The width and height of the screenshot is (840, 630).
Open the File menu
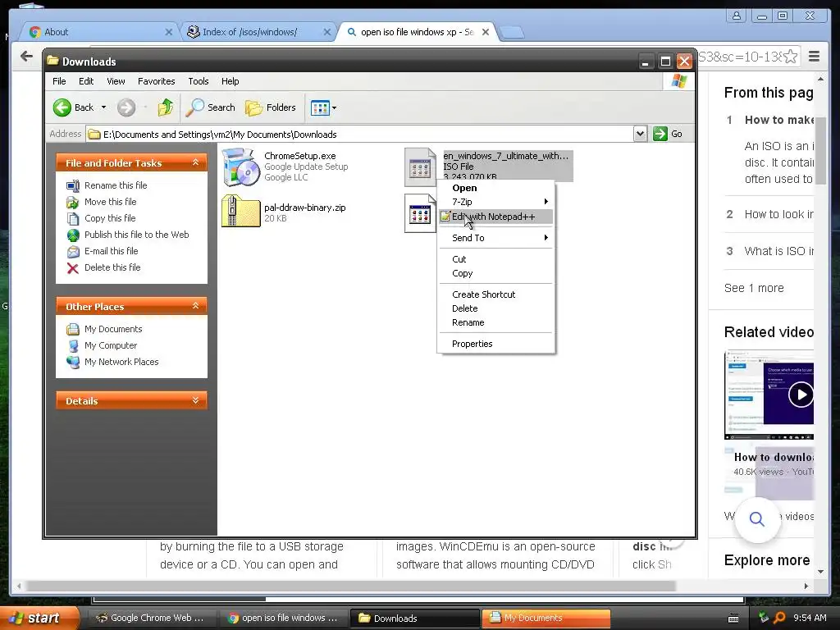(59, 81)
